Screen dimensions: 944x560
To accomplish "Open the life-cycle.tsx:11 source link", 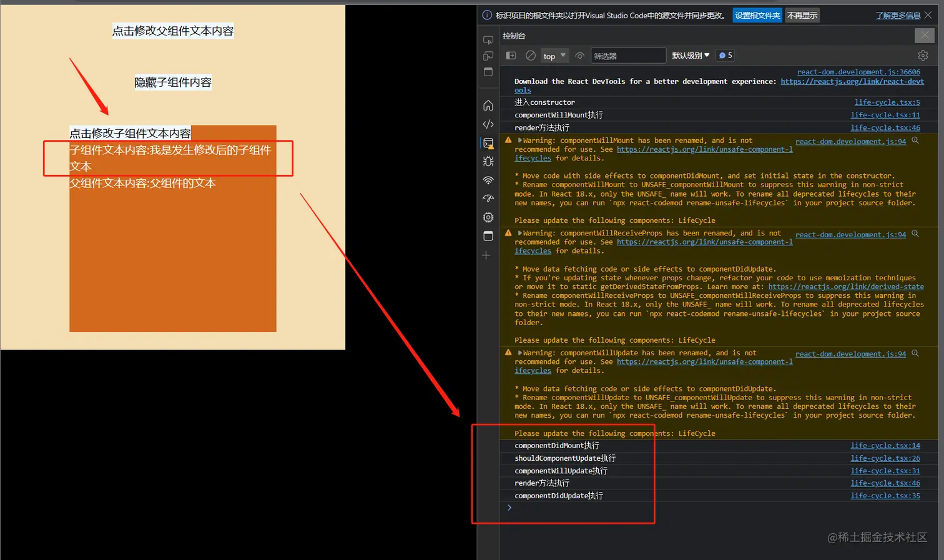I will [885, 115].
